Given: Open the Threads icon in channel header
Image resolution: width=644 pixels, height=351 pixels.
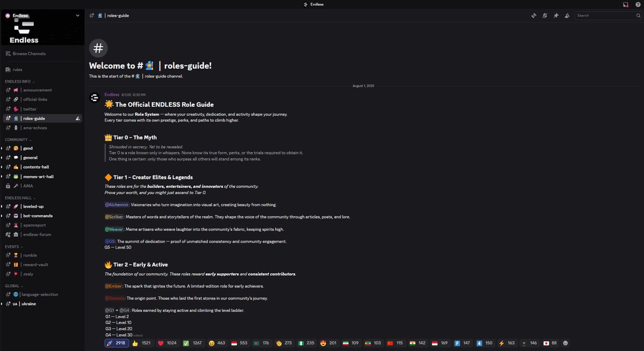Looking at the screenshot, I should (533, 16).
